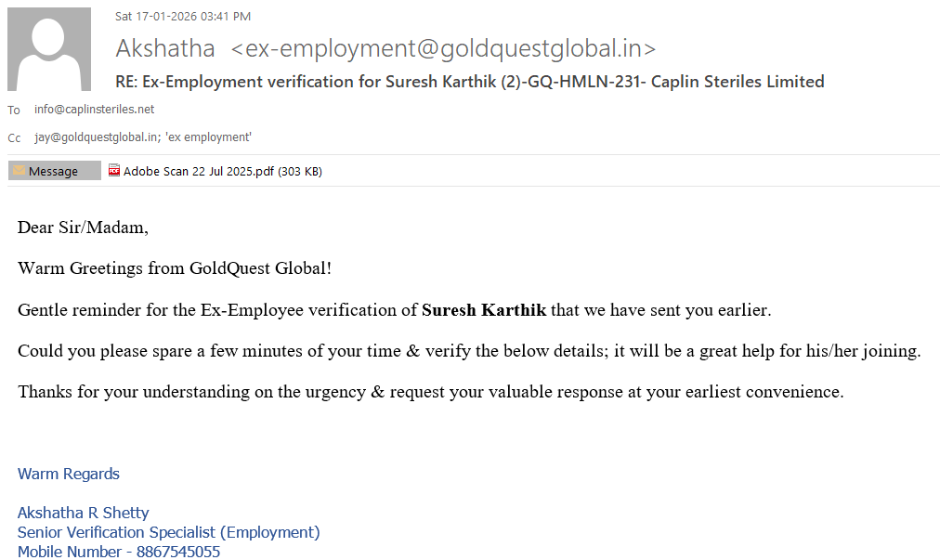Click the signature name Akshatha R Shetty

(84, 513)
